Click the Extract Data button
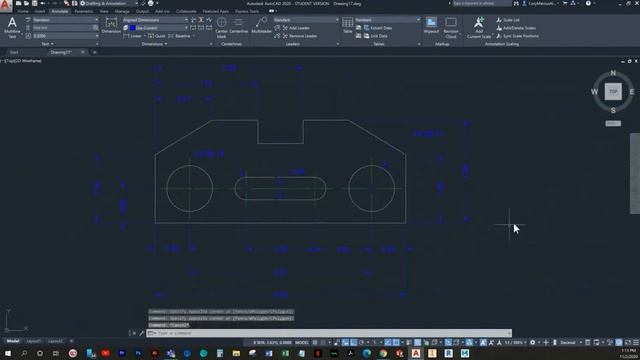The height and width of the screenshot is (360, 640). [378, 28]
